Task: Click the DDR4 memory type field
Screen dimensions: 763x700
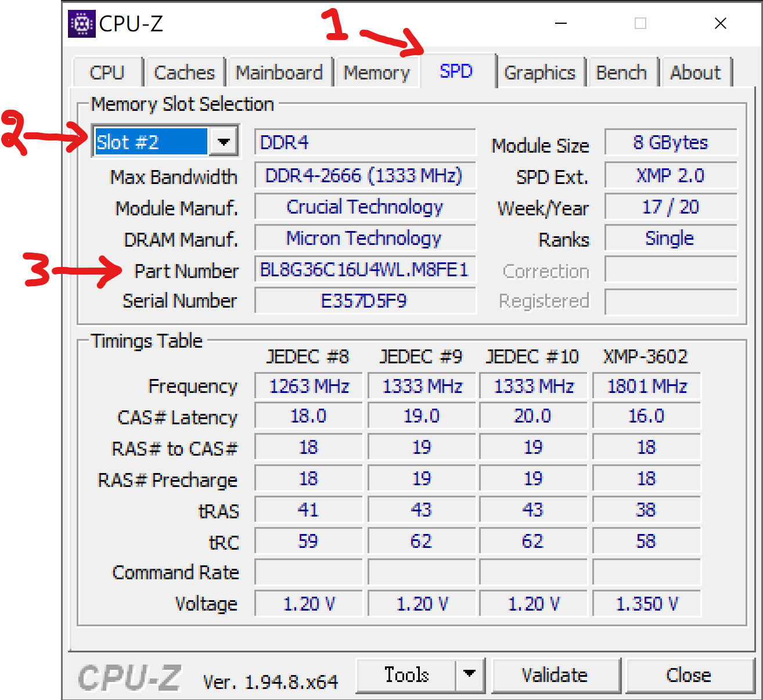Action: [365, 142]
